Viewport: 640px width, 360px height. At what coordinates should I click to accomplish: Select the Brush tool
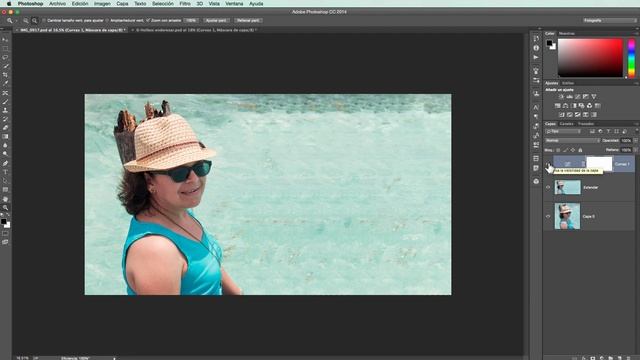click(5, 102)
